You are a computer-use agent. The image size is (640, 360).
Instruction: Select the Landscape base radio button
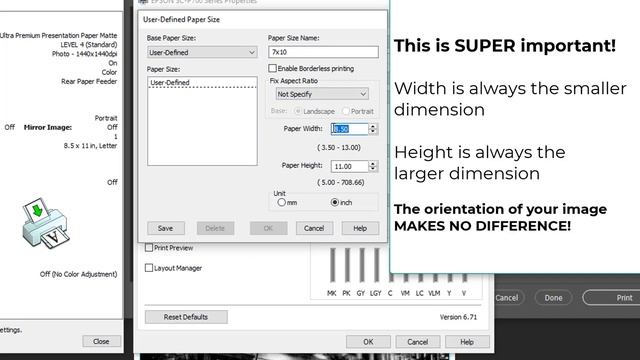point(298,111)
